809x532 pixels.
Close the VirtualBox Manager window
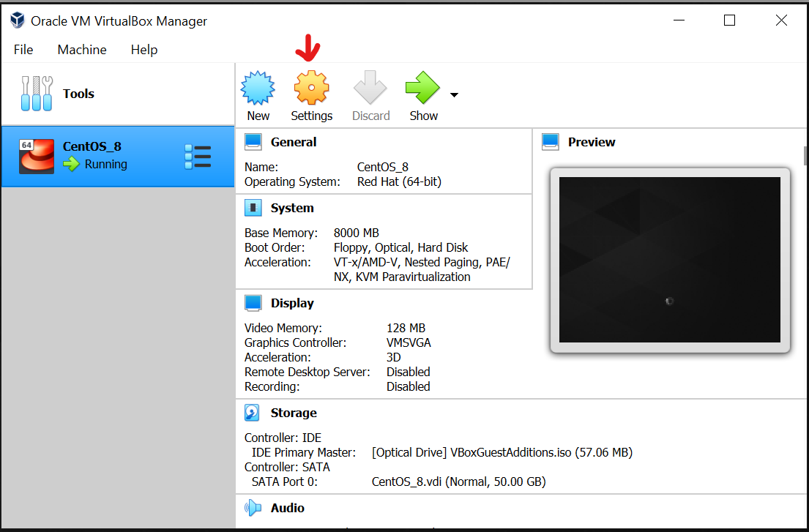(781, 20)
